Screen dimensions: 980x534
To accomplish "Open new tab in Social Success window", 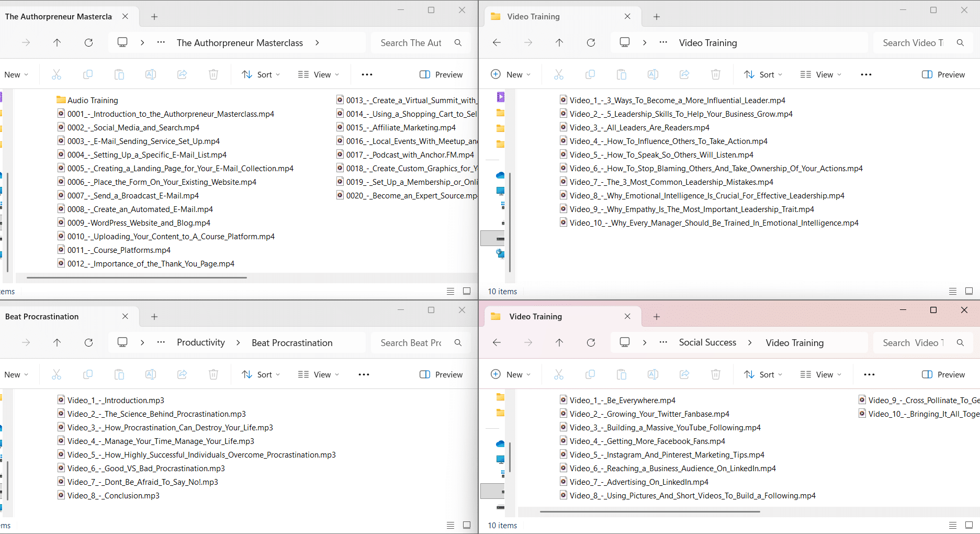I will 657,317.
